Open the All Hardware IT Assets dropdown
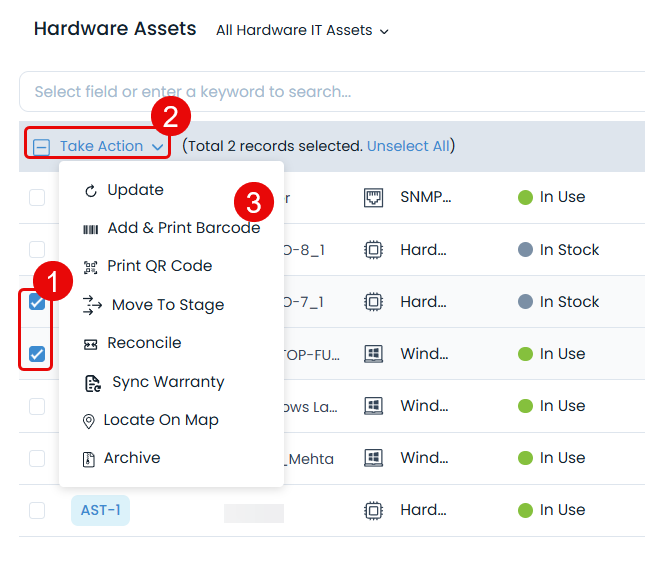Viewport: 645px width, 571px height. pyautogui.click(x=302, y=31)
